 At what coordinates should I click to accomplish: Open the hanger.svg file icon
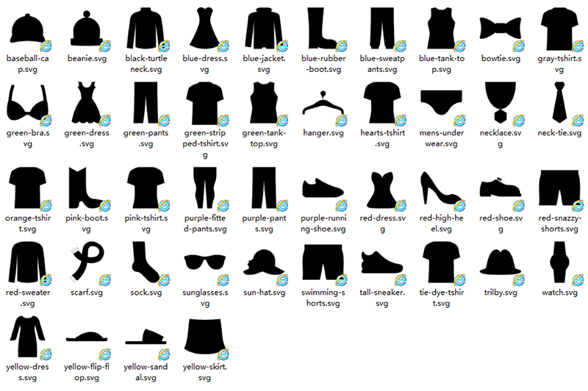[323, 104]
